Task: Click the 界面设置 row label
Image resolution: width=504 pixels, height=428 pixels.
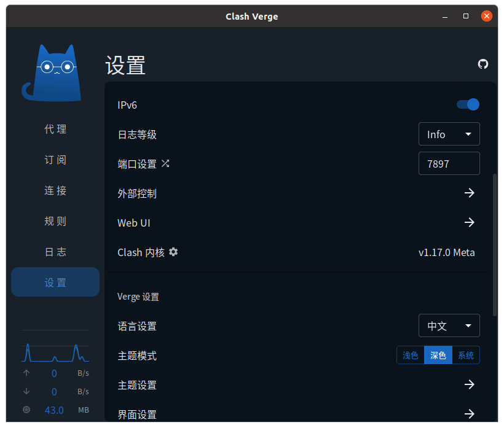Action: [x=137, y=414]
